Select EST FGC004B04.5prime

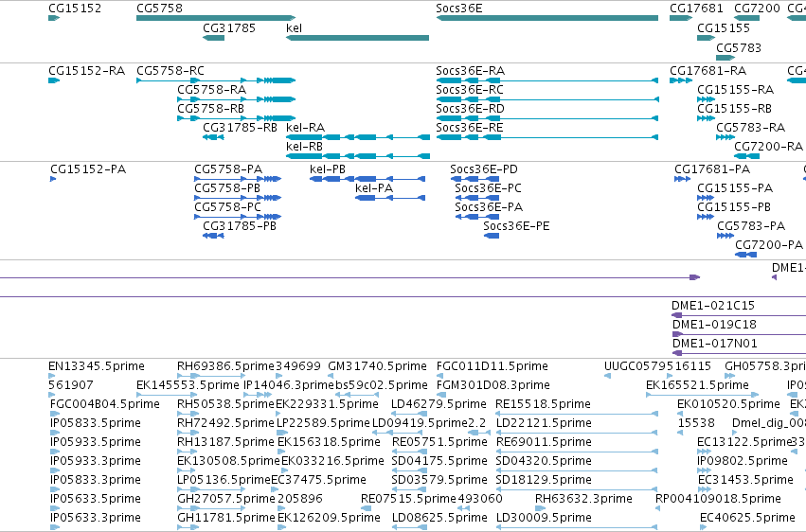pyautogui.click(x=53, y=414)
